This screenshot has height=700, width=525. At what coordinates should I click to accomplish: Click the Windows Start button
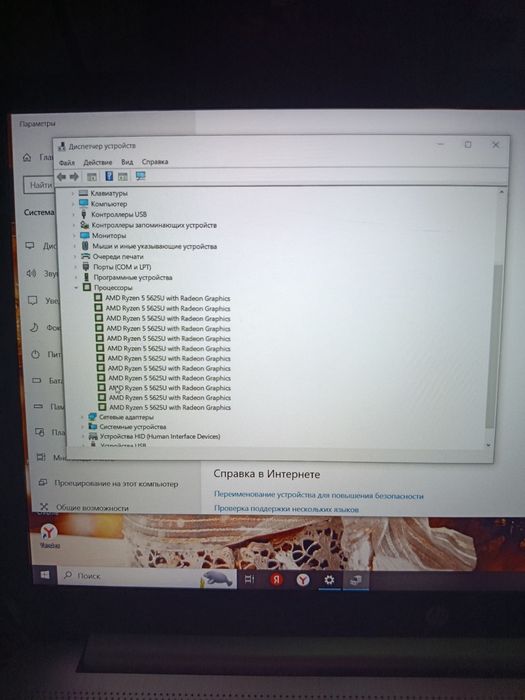[45, 575]
